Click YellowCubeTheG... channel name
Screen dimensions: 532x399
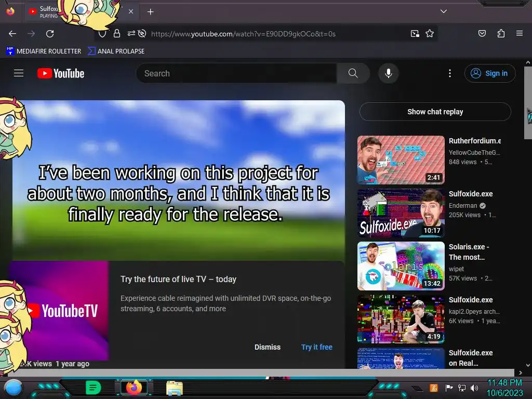[474, 153]
